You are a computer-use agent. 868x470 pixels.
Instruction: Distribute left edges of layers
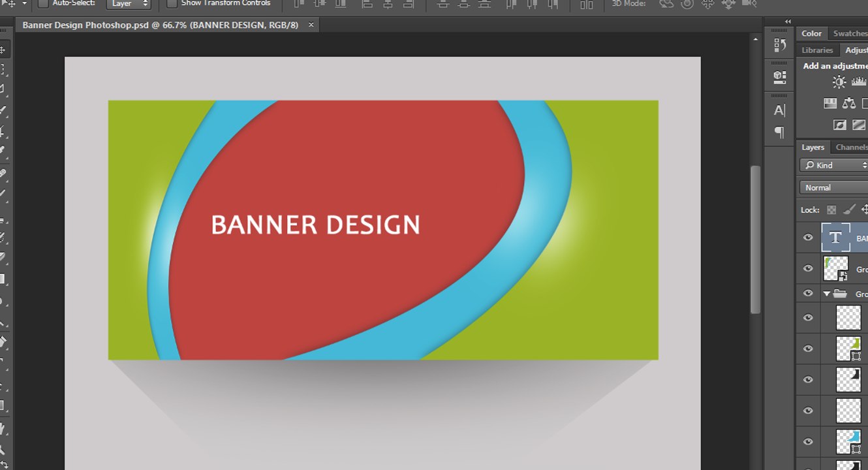[512, 4]
